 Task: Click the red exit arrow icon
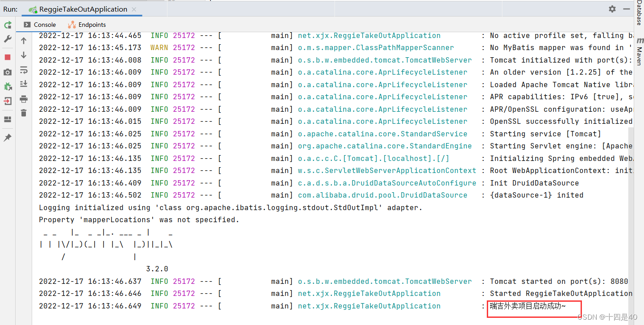tap(8, 101)
